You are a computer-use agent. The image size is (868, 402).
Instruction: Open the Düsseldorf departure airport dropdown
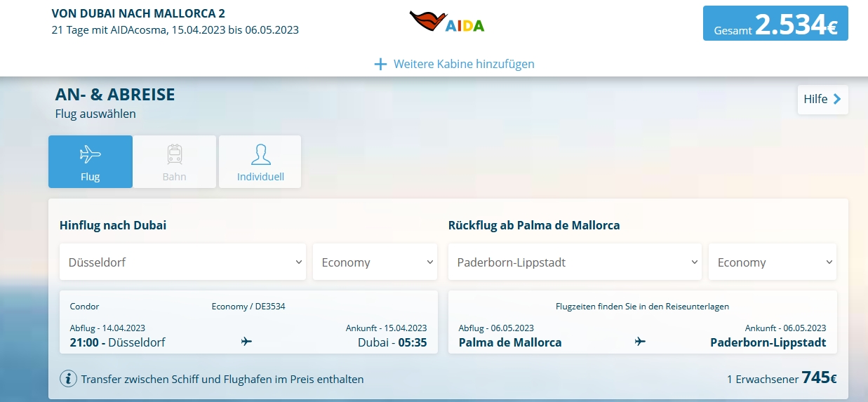click(182, 262)
